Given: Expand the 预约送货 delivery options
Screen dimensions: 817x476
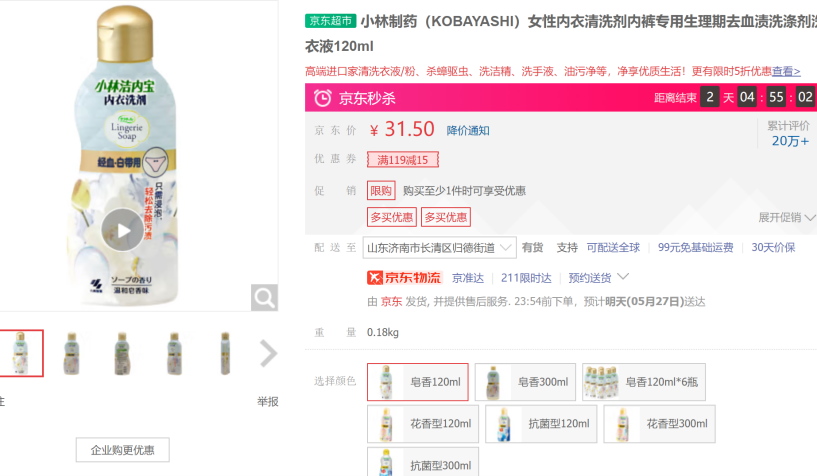Looking at the screenshot, I should [x=599, y=277].
